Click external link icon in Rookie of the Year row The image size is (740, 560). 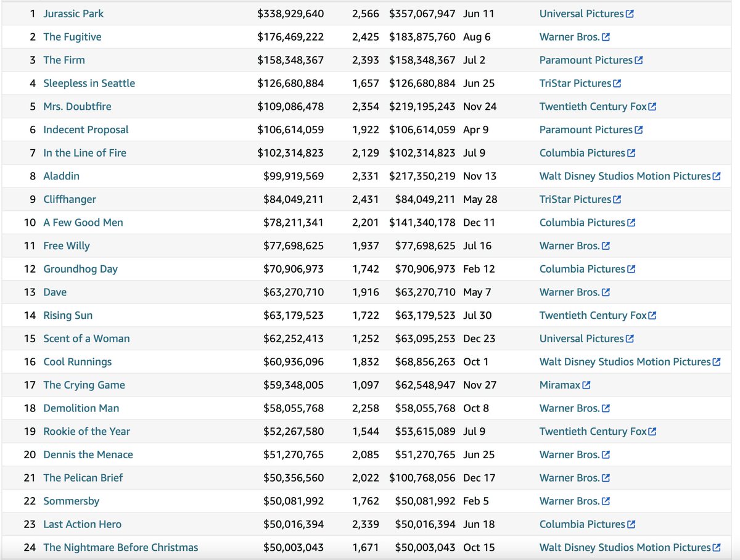652,432
